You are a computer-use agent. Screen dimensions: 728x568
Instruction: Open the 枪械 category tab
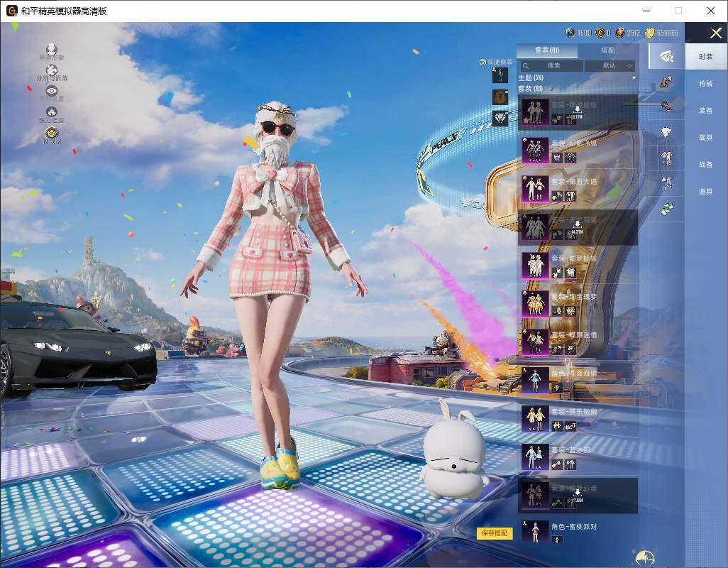[706, 84]
